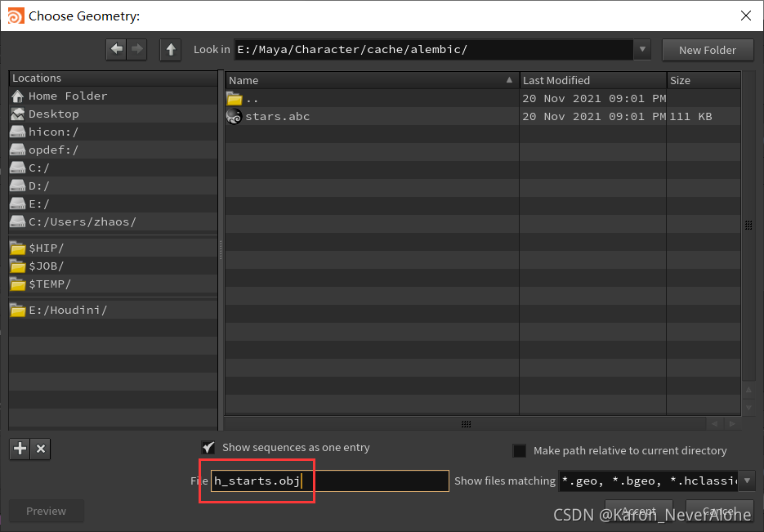Click the file list vertical scroll down arrow
This screenshot has width=764, height=532.
748,407
